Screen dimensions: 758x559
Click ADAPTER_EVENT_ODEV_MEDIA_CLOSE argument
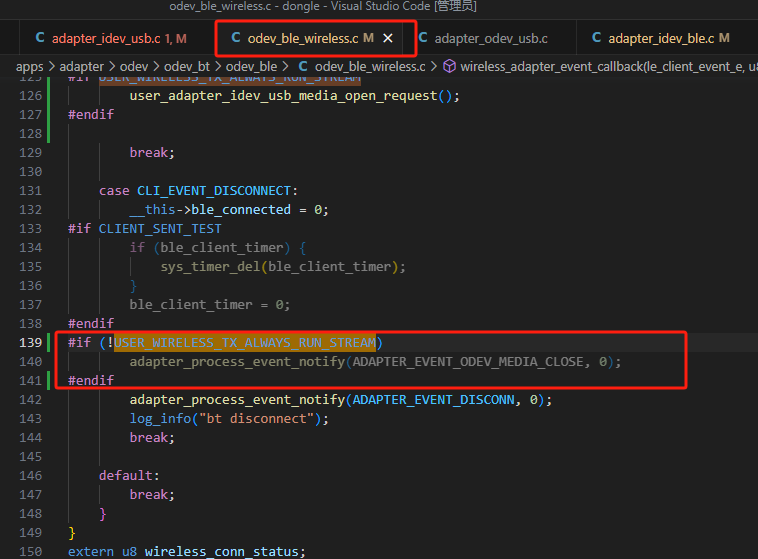[x=468, y=362]
